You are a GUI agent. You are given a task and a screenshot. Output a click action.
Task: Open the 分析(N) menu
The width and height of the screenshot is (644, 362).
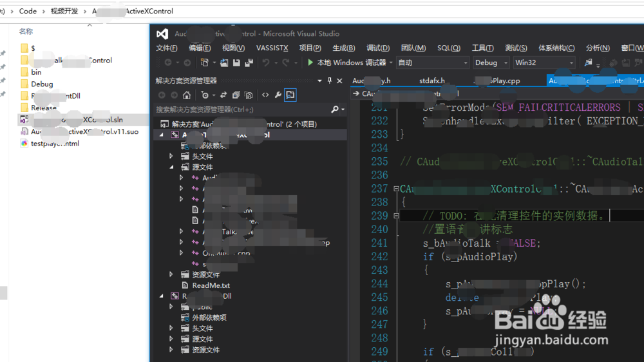[598, 48]
